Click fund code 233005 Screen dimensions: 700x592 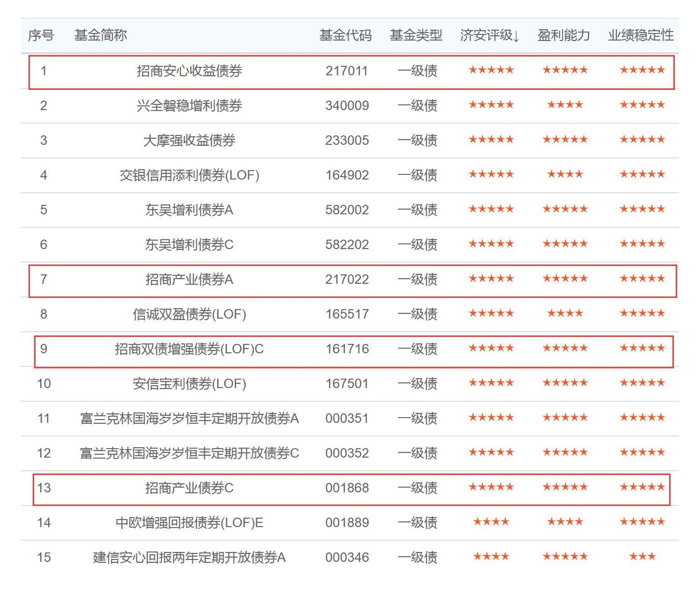click(347, 140)
